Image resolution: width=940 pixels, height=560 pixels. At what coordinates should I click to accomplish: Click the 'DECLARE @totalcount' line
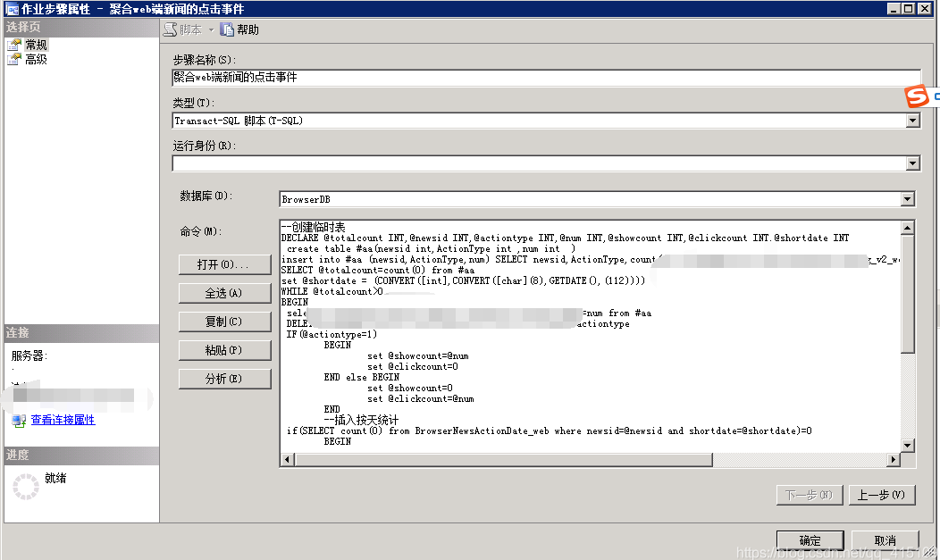(x=566, y=238)
